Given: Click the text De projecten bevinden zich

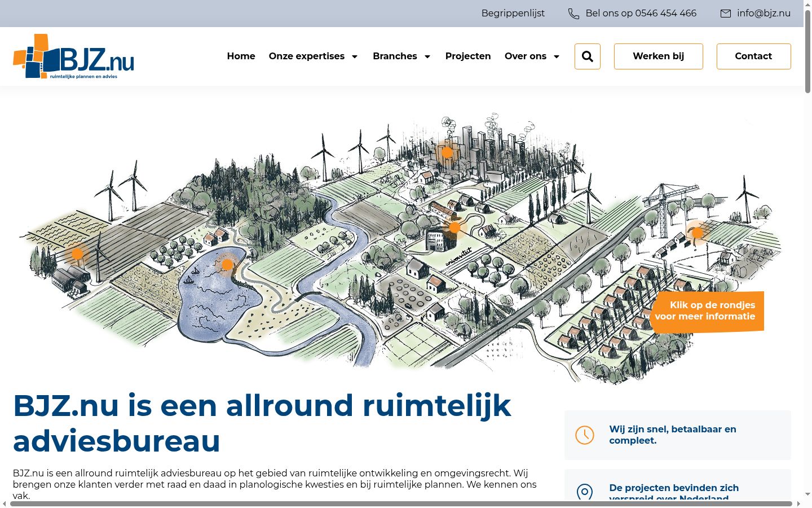Looking at the screenshot, I should pyautogui.click(x=674, y=488).
